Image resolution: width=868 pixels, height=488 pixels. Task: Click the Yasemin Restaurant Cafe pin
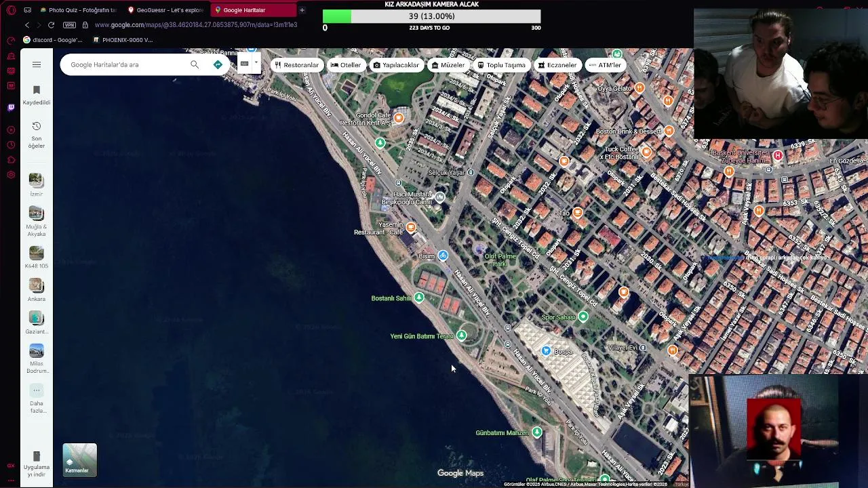coord(411,228)
